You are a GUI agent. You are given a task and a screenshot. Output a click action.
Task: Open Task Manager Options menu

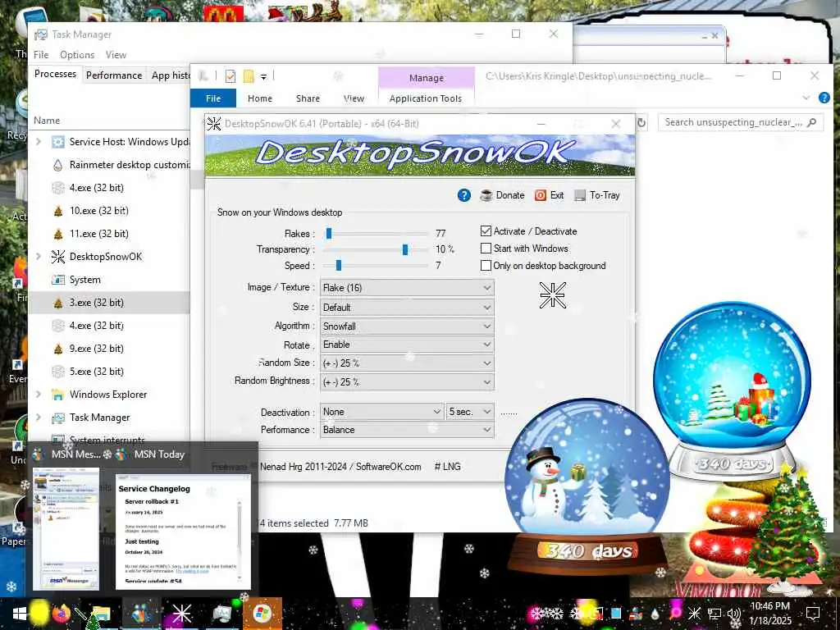(x=77, y=55)
